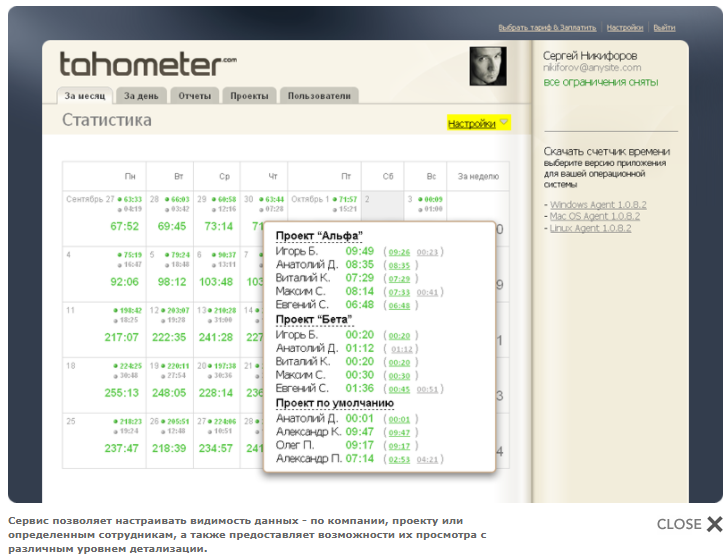Click the Октябрь 1 cell with 71:57

pos(324,204)
